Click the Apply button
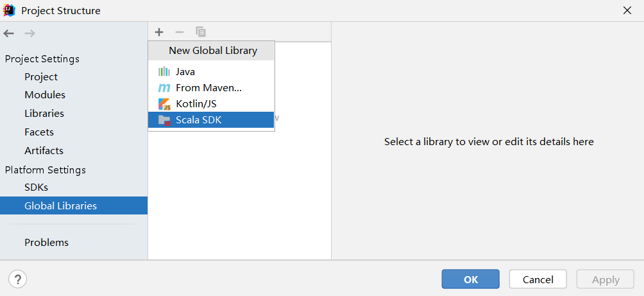The width and height of the screenshot is (644, 296). (606, 279)
